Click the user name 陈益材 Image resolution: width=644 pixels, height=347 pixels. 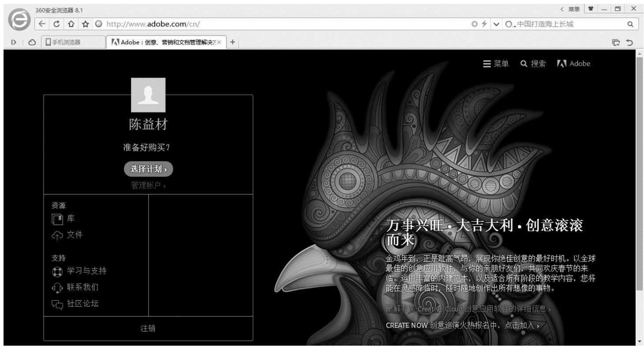148,125
